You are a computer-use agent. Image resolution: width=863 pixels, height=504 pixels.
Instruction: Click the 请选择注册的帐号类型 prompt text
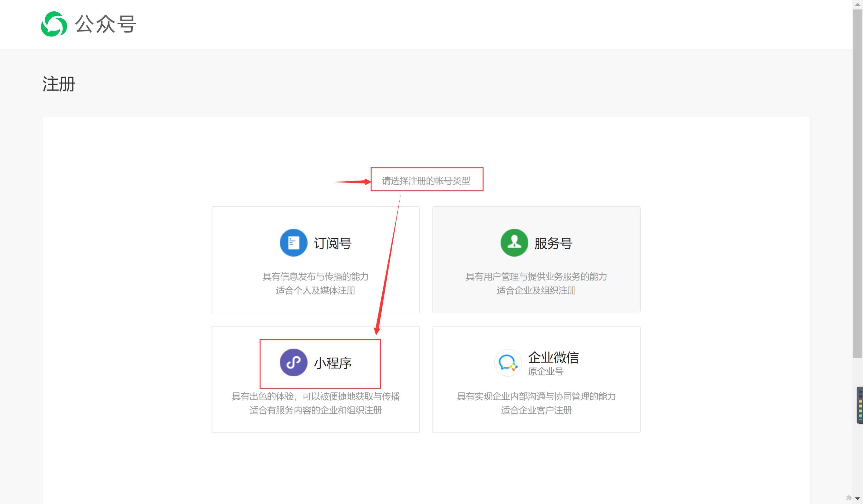click(426, 180)
